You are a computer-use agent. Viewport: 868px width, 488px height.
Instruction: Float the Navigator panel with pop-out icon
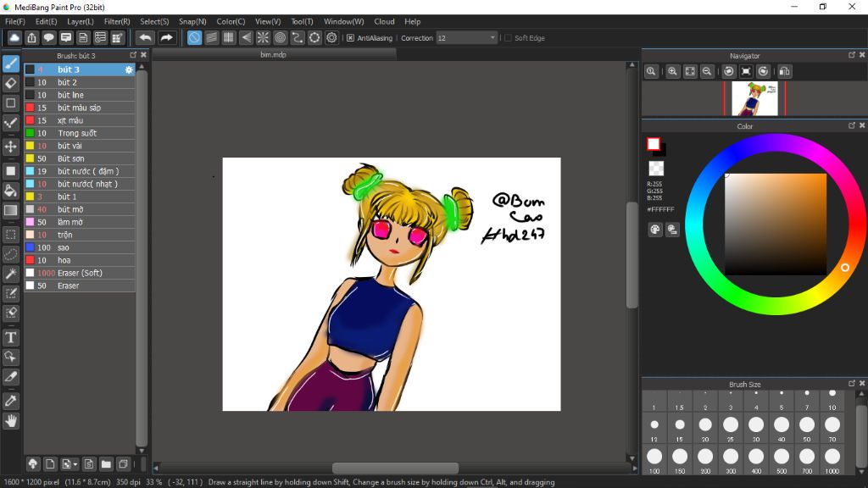pyautogui.click(x=852, y=55)
